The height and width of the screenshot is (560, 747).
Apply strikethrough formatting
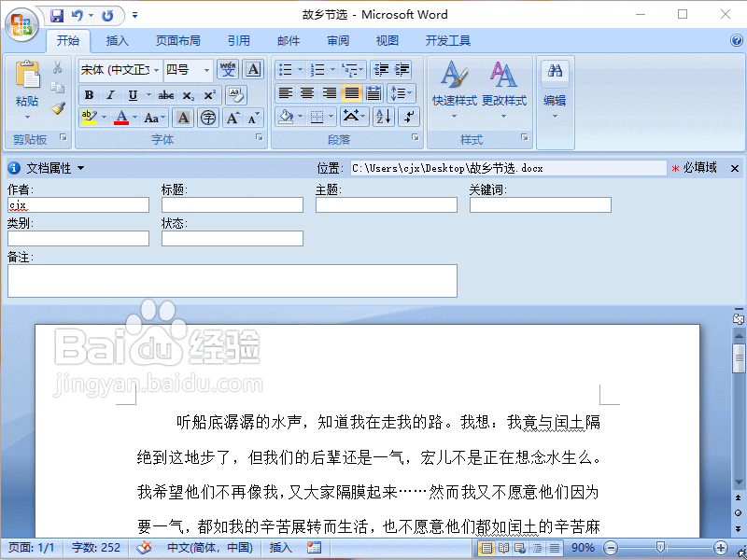tap(166, 95)
